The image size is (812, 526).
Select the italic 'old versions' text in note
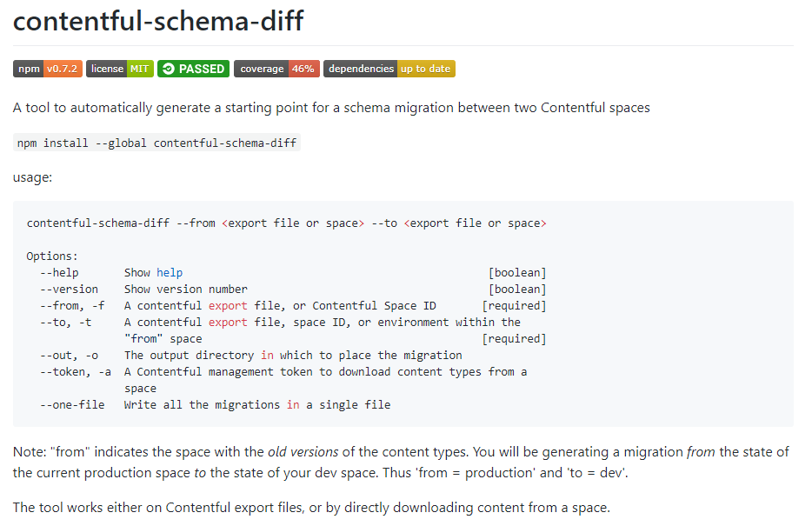303,452
